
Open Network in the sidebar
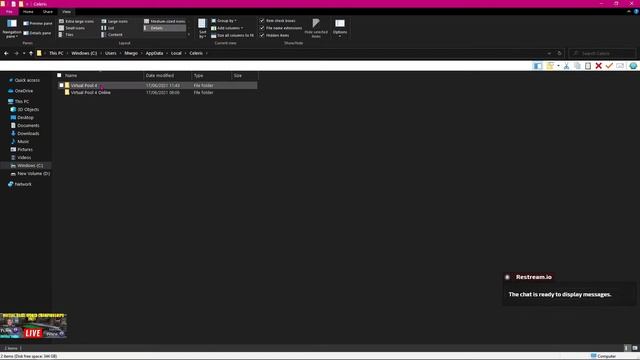point(23,184)
